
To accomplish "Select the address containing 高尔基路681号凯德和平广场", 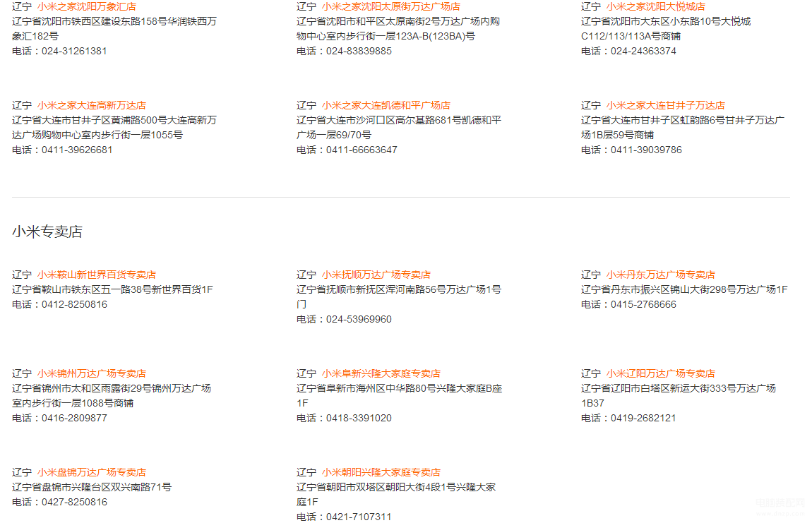I will (399, 128).
